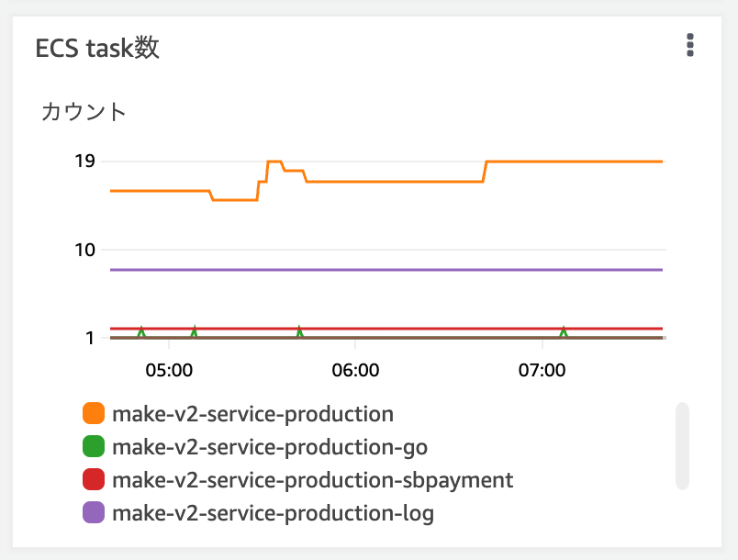The width and height of the screenshot is (738, 560).
Task: Click the 06:00 time axis label
Action: [x=355, y=372]
